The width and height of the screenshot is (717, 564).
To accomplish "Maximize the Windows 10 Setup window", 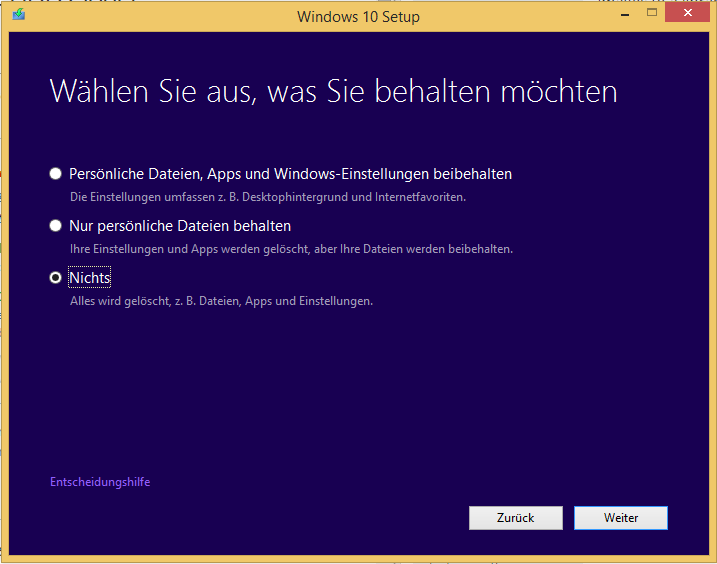I will [x=651, y=14].
